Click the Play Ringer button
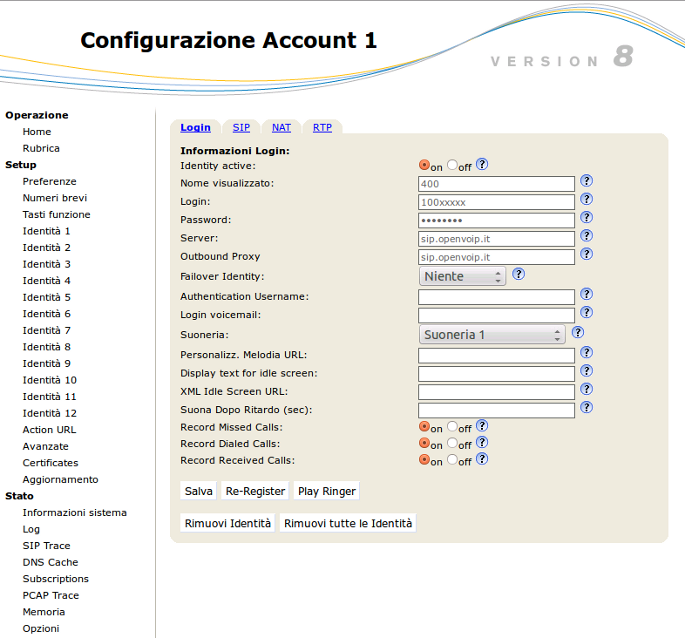685x638 pixels. (327, 491)
